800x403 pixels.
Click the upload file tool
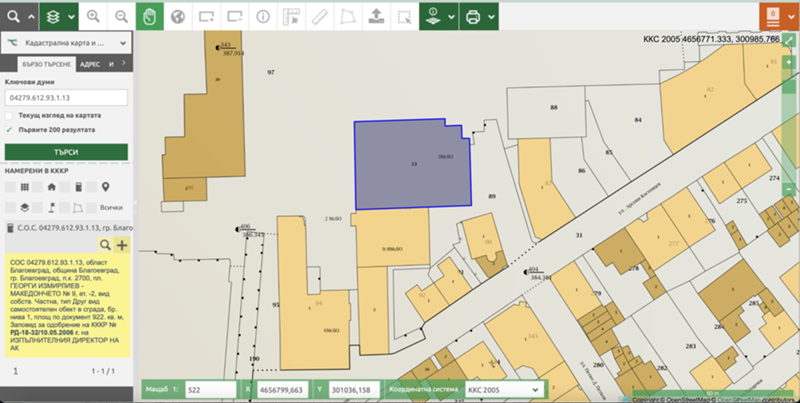coord(375,17)
